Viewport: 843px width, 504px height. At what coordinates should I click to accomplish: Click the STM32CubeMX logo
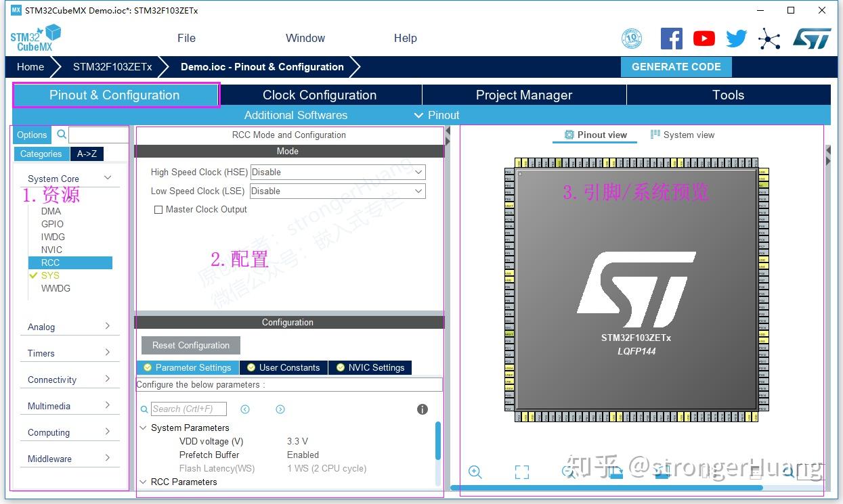click(x=34, y=37)
